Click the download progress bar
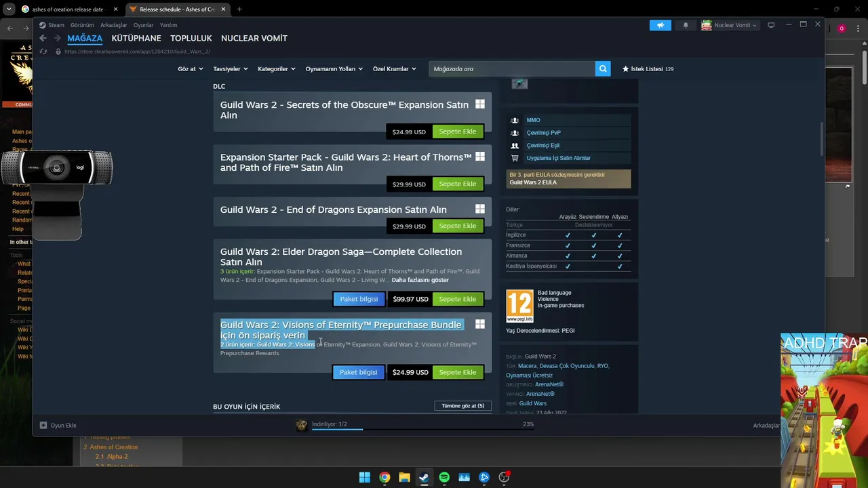The height and width of the screenshot is (488, 868). tap(422, 429)
